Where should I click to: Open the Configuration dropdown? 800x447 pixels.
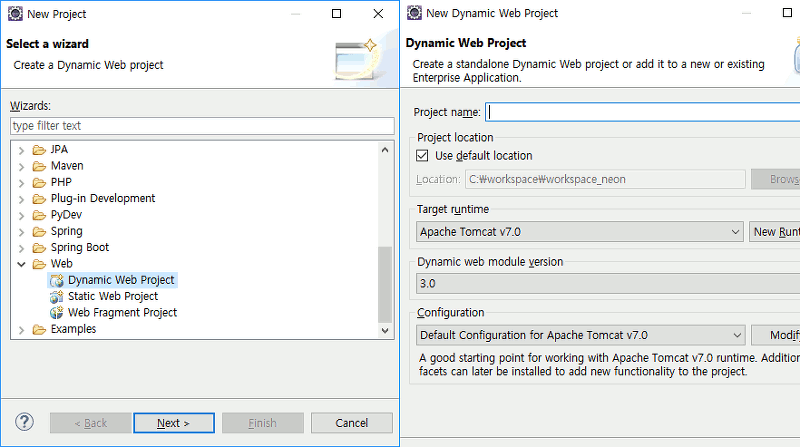tap(737, 335)
